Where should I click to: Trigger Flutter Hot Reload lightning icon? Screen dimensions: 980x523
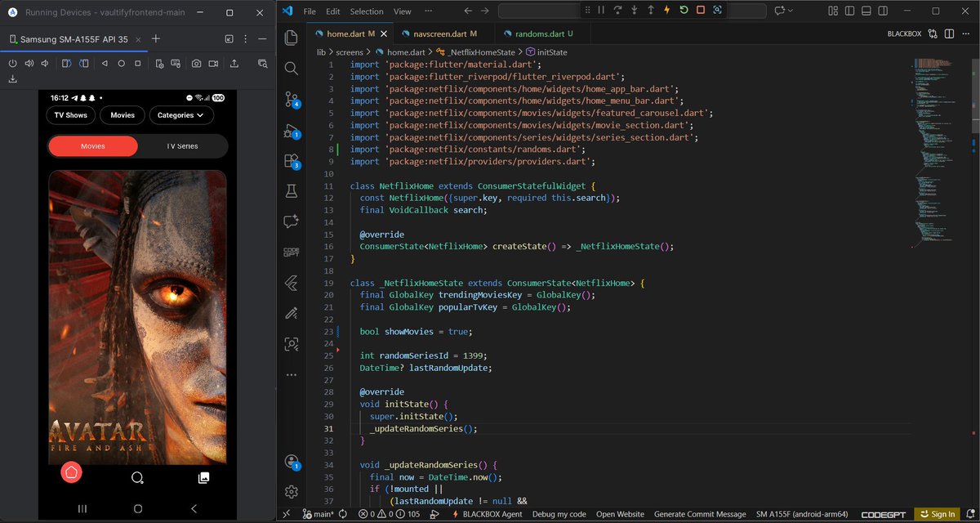click(667, 11)
